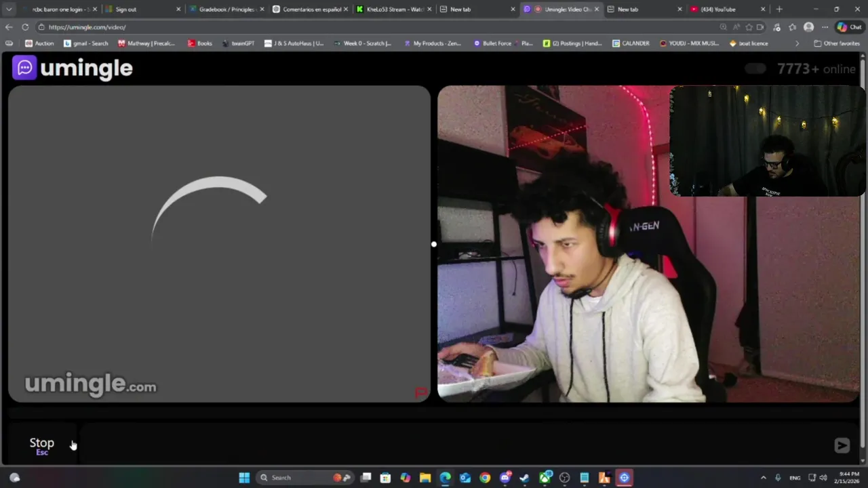Open Microsoft Store from the taskbar
The height and width of the screenshot is (488, 868).
[x=385, y=478]
